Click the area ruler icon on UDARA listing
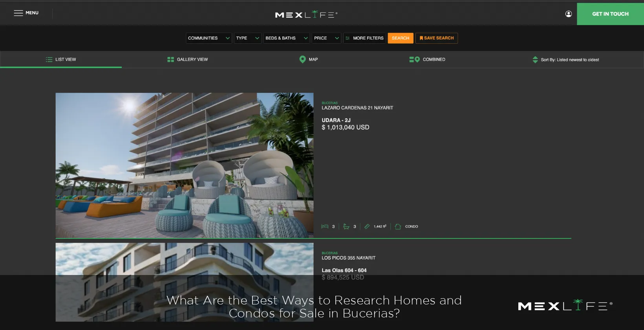The width and height of the screenshot is (644, 330). pyautogui.click(x=367, y=226)
